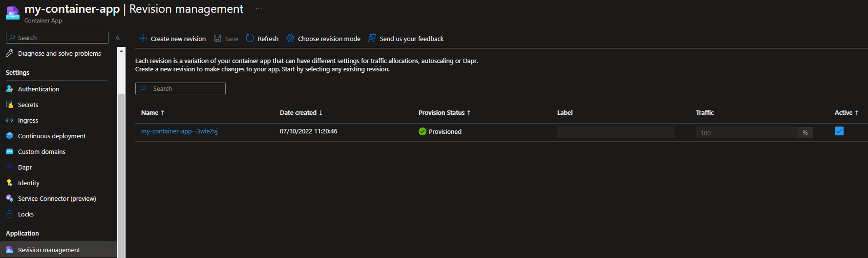Click the Identity key icon
868x258 pixels.
click(9, 183)
